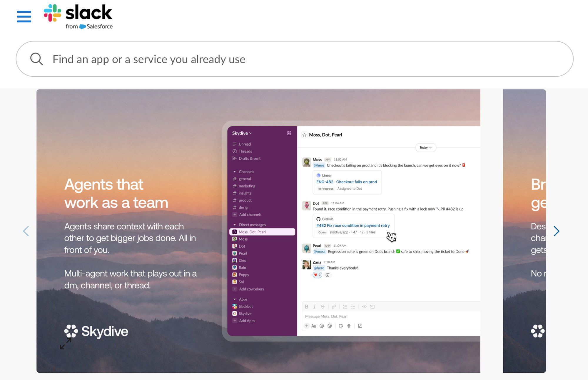
Task: Click the bulleted list icon
Action: tap(353, 307)
